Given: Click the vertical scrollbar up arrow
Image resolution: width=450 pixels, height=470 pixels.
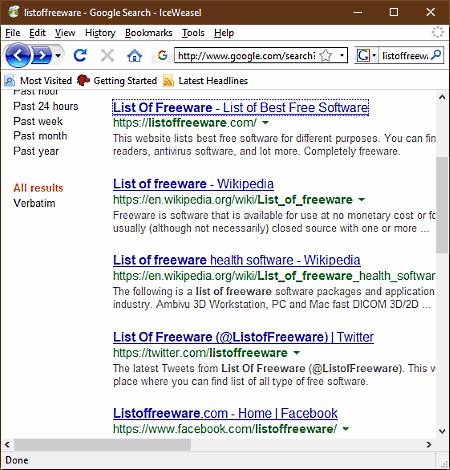Looking at the screenshot, I should coord(442,97).
